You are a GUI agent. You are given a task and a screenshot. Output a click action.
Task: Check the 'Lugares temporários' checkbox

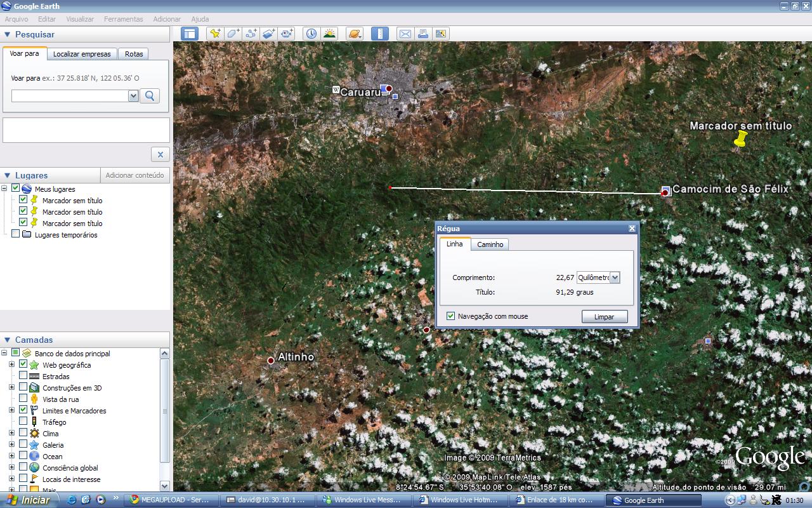[x=16, y=234]
